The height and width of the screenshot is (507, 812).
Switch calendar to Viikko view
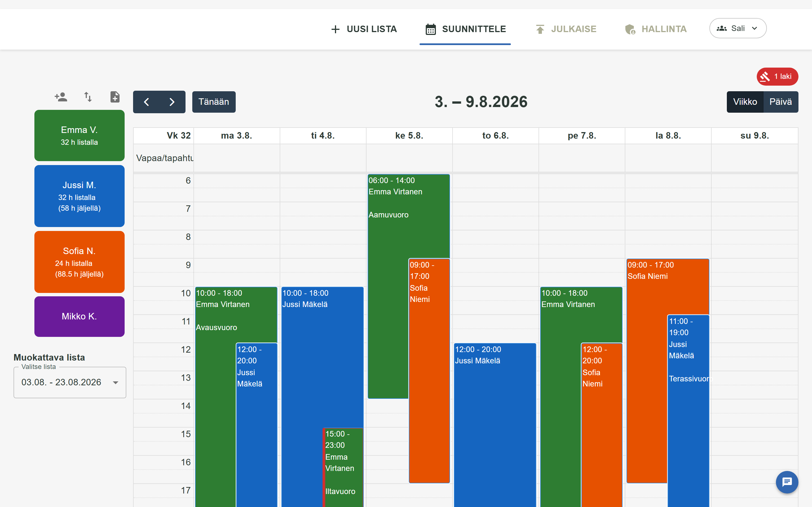pyautogui.click(x=745, y=102)
